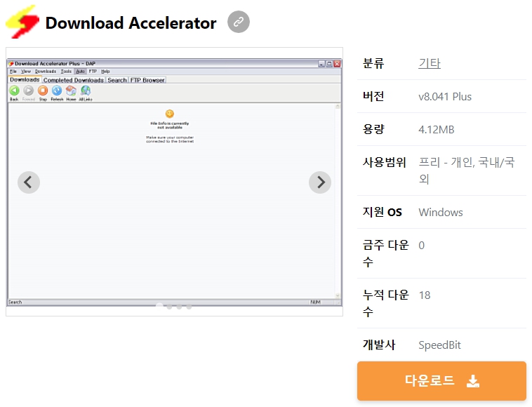Click the cumulative downloads value 18

pyautogui.click(x=425, y=295)
